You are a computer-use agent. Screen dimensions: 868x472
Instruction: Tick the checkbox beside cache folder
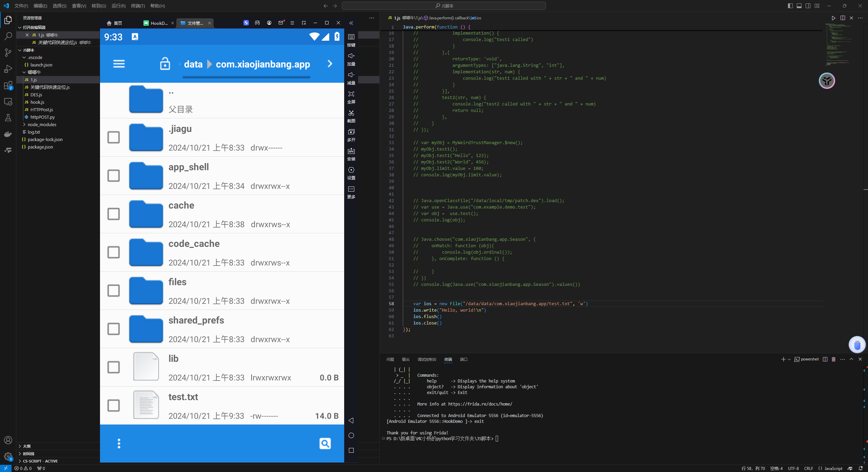pyautogui.click(x=113, y=214)
